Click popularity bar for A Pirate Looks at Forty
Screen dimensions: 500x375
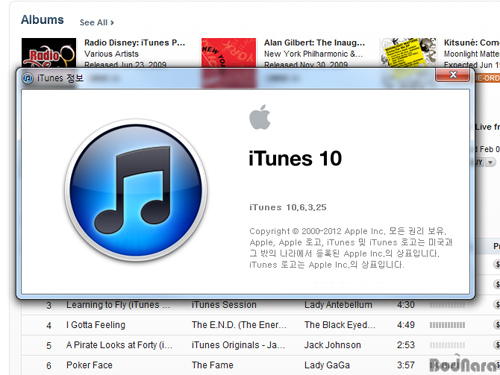[447, 345]
